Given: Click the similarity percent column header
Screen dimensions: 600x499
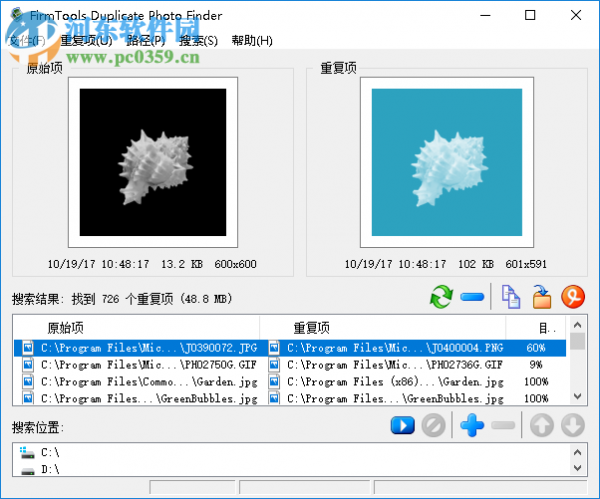Looking at the screenshot, I should 536,328.
